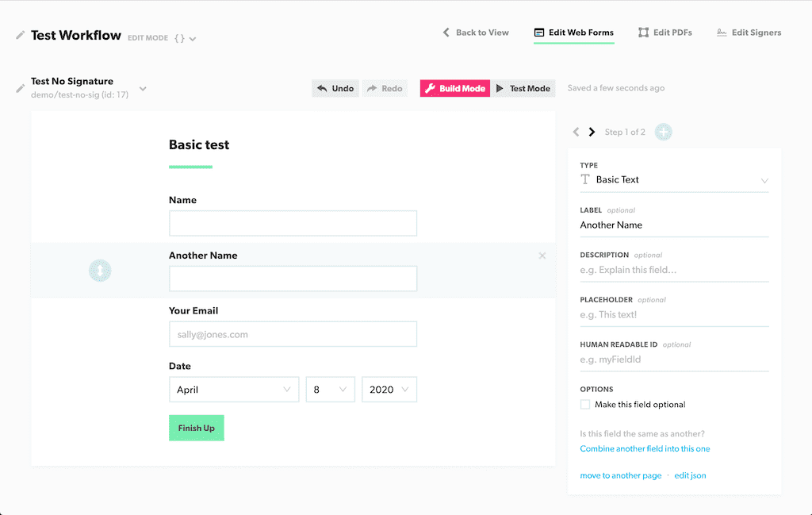This screenshot has width=812, height=515.
Task: Add a new step with plus icon
Action: (664, 132)
